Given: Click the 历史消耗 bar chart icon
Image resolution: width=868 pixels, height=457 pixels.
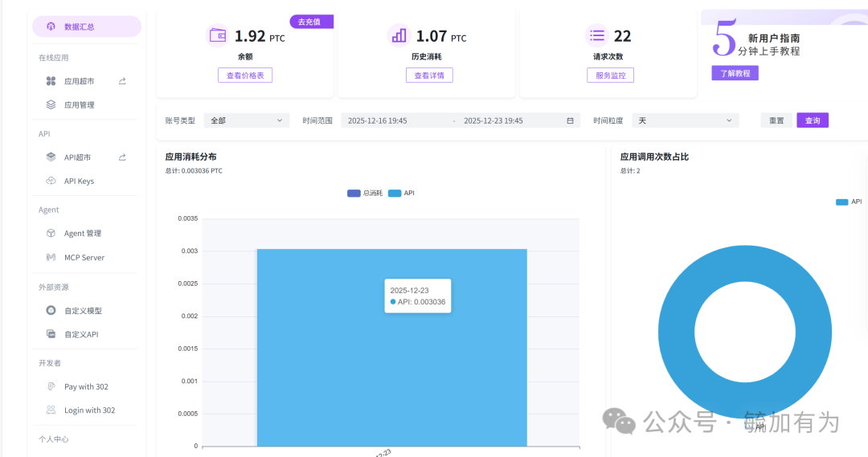Looking at the screenshot, I should pos(399,36).
